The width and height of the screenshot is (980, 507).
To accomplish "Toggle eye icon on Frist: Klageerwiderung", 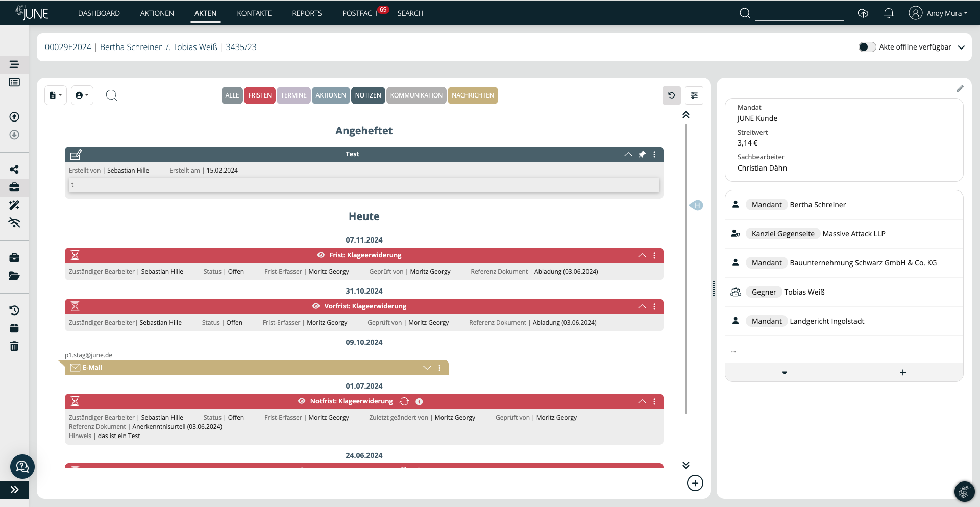I will 321,255.
